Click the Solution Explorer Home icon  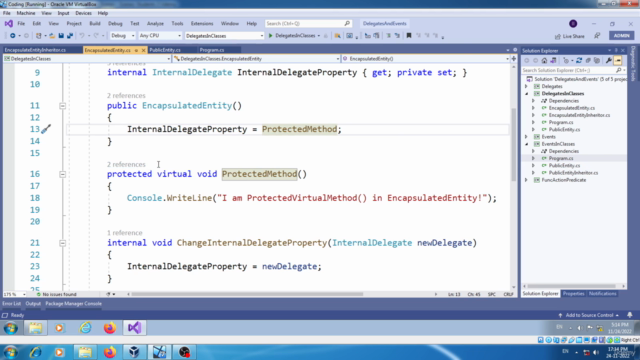coord(544,60)
